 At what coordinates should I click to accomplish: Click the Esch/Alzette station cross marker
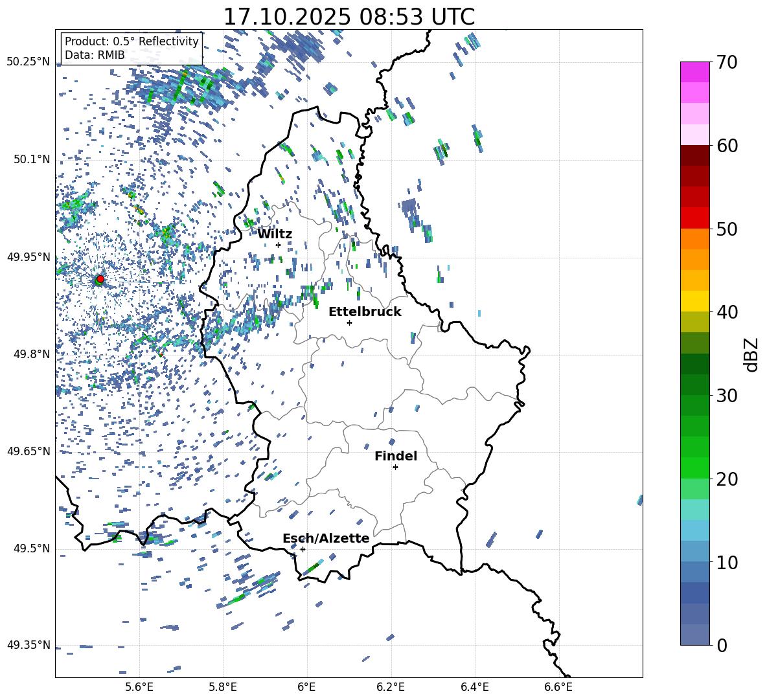coord(303,549)
